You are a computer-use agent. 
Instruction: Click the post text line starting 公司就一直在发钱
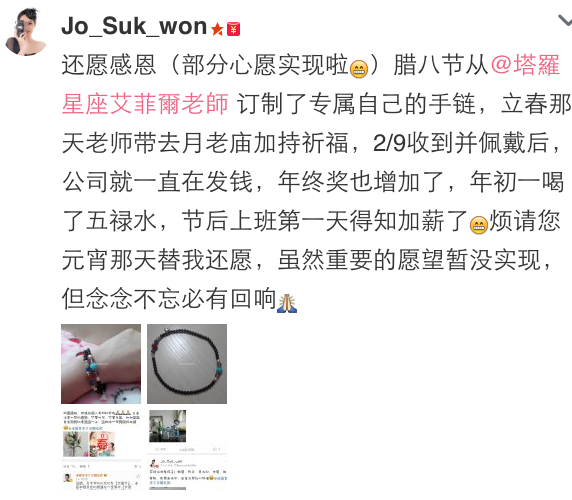(x=313, y=182)
